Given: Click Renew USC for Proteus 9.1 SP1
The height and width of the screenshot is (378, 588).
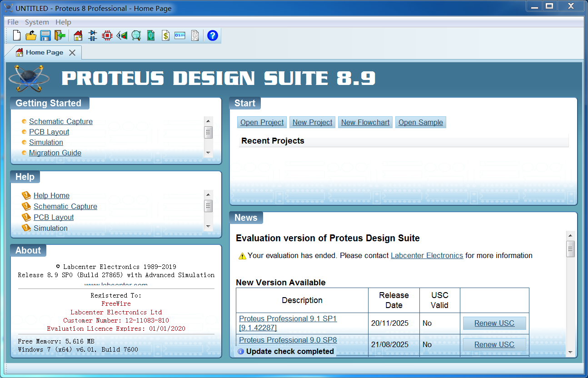Looking at the screenshot, I should point(494,323).
